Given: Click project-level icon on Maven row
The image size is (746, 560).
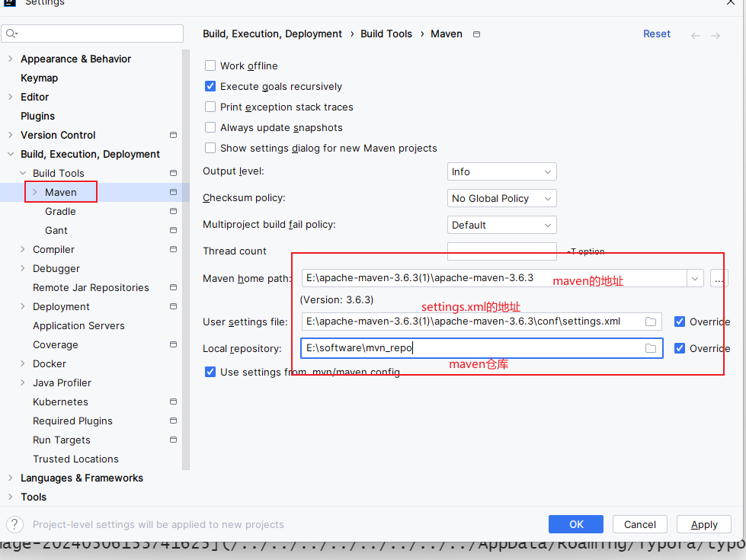Looking at the screenshot, I should [x=173, y=192].
